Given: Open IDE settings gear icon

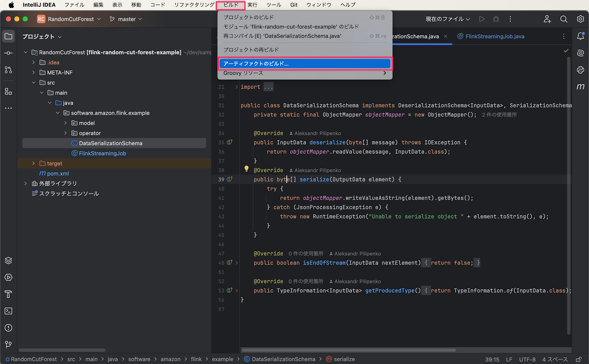Looking at the screenshot, I should tap(580, 19).
